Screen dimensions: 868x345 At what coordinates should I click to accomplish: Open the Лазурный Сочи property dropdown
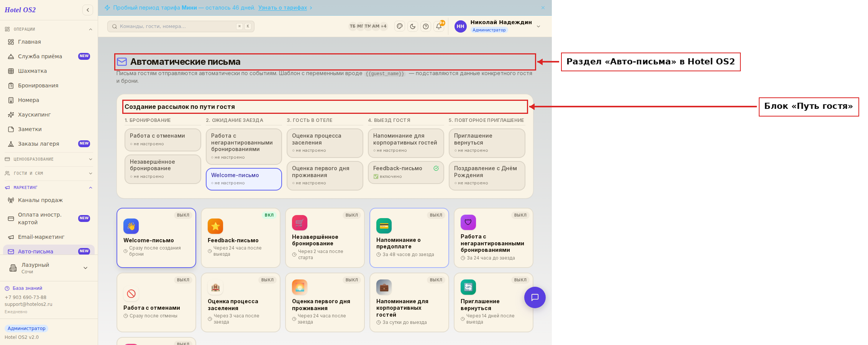click(49, 268)
